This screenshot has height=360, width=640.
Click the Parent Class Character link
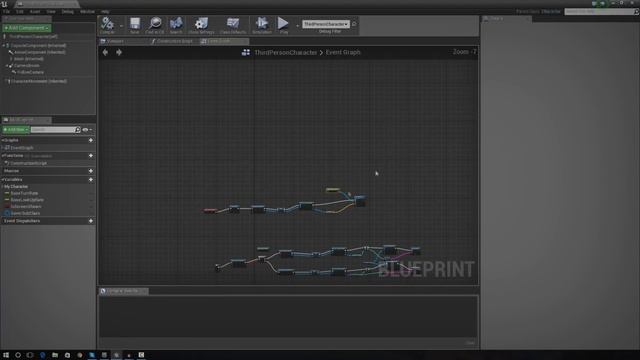point(551,11)
